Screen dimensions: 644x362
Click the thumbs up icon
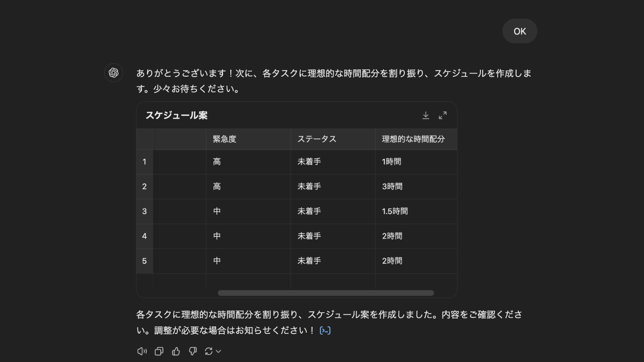point(176,351)
